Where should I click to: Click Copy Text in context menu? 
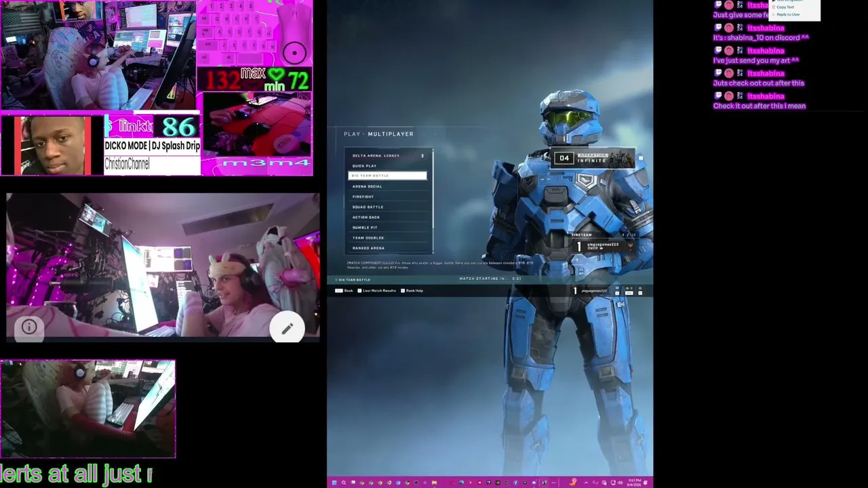pyautogui.click(x=785, y=7)
